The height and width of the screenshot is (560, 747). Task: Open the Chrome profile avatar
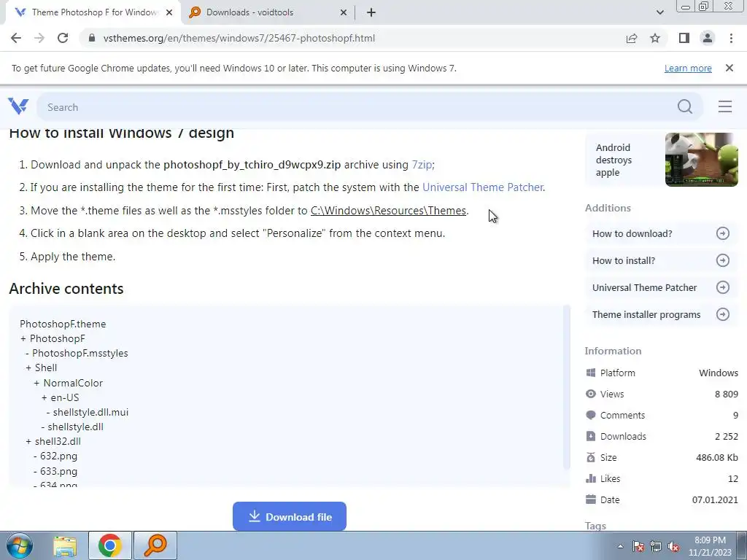(x=708, y=38)
